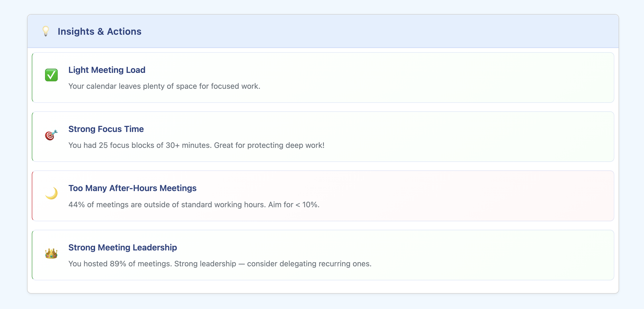Viewport: 644px width, 309px height.
Task: Click the 25 focus blocks description text
Action: click(196, 145)
